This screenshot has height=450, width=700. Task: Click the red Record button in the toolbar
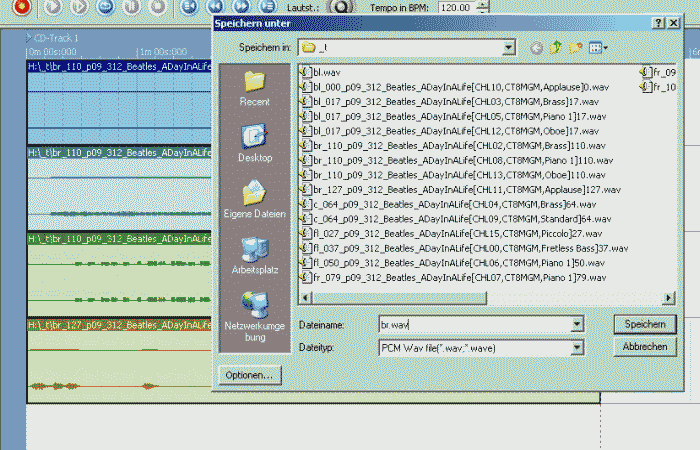pyautogui.click(x=22, y=6)
